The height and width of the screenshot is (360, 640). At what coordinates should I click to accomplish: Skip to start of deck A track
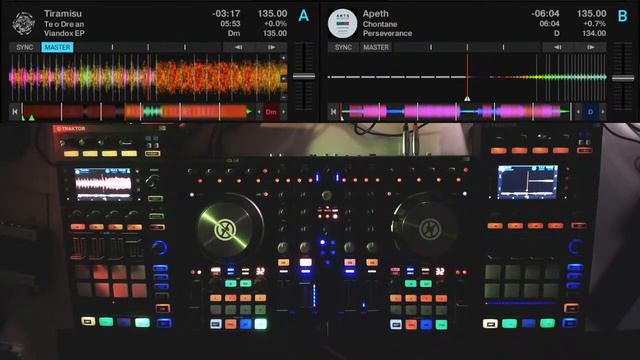click(x=15, y=111)
